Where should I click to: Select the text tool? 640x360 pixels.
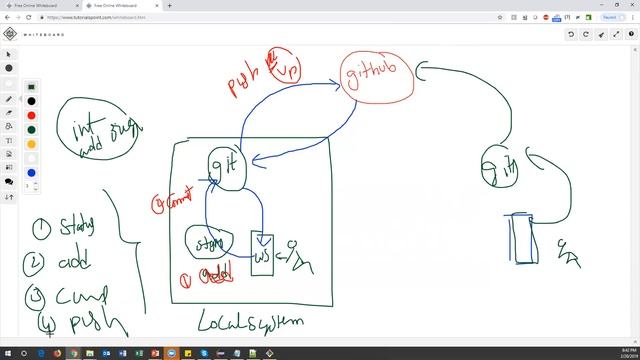[x=9, y=141]
